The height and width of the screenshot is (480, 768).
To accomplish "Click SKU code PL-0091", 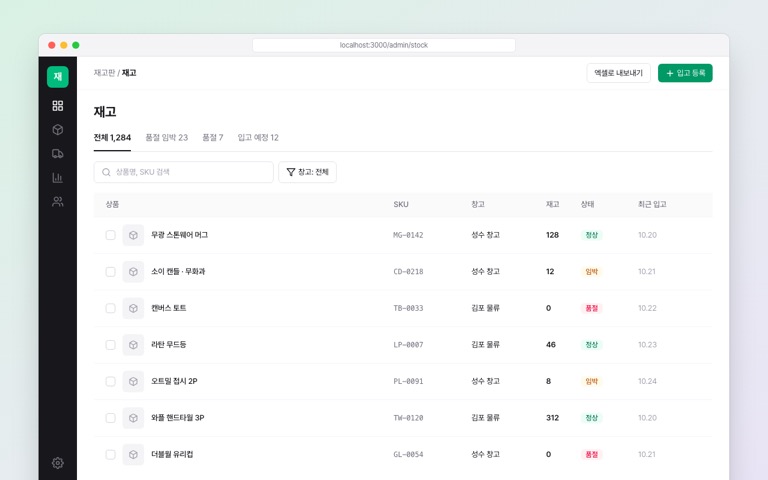I will tap(408, 381).
